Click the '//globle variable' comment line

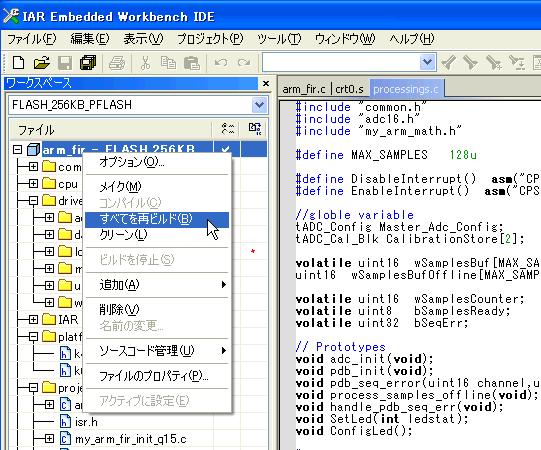355,215
